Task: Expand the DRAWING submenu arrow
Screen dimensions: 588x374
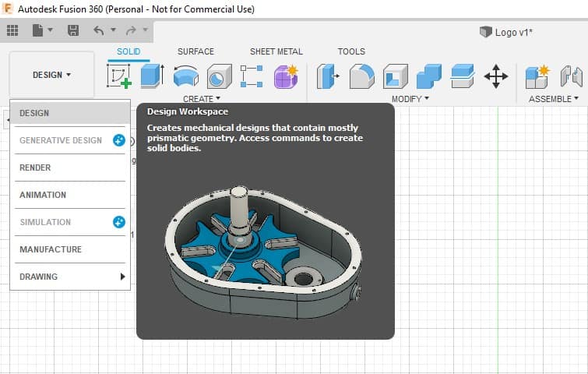Action: (x=122, y=277)
